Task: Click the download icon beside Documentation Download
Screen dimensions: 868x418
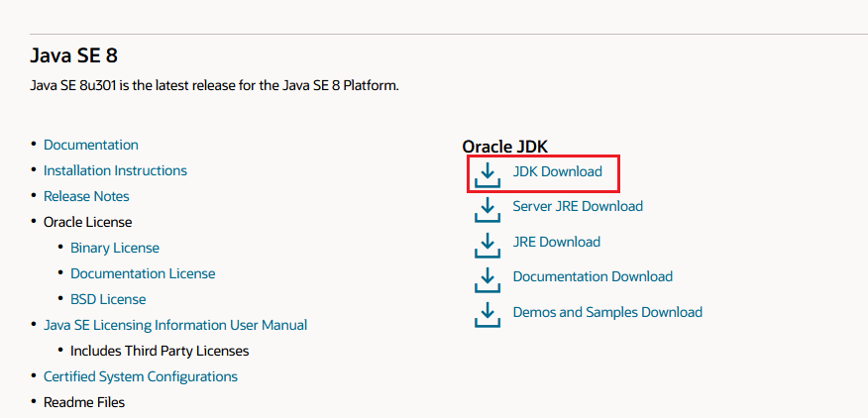Action: (x=487, y=278)
